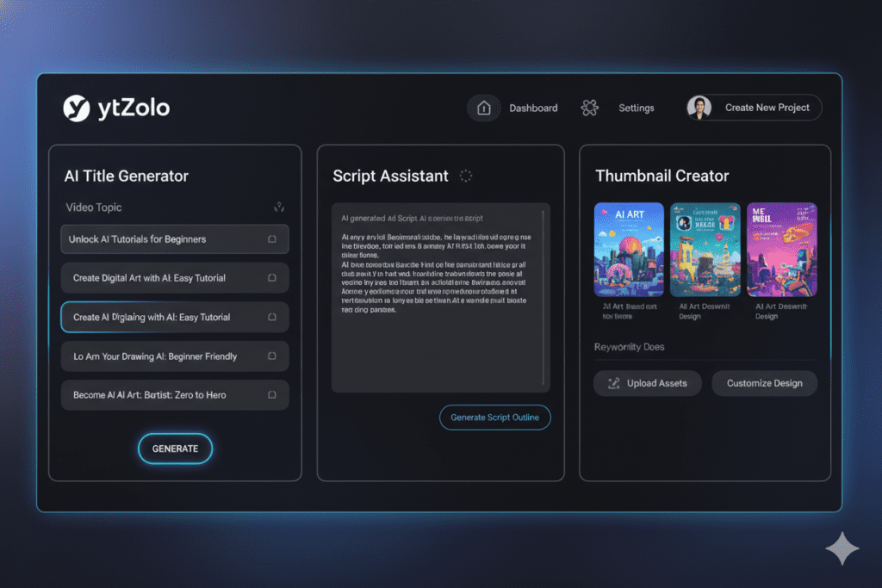Click the home icon beside Dashboard
Image resolution: width=882 pixels, height=588 pixels.
tap(484, 108)
